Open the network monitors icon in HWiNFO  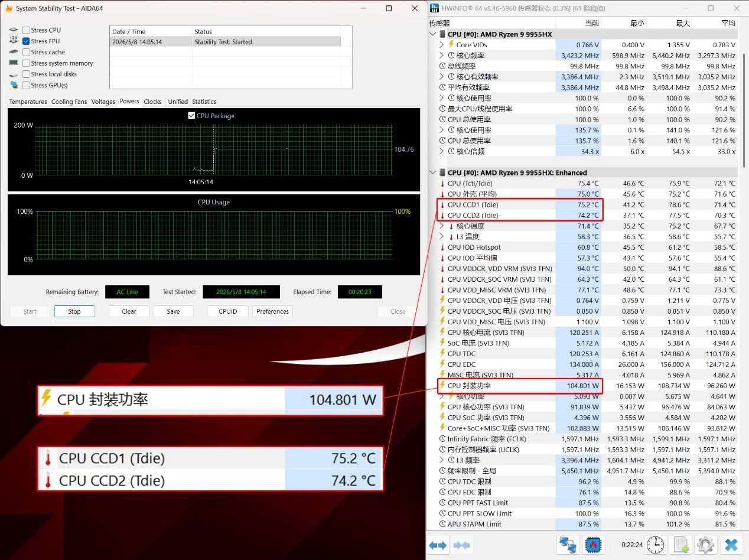[569, 545]
